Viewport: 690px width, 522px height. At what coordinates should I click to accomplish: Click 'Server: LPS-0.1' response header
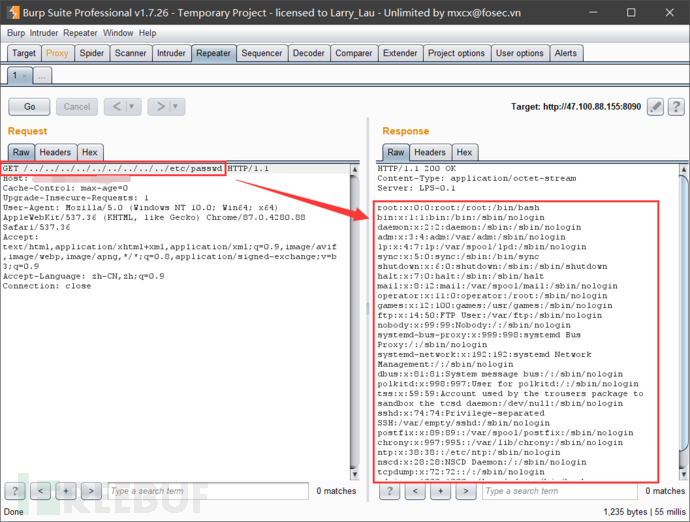(416, 188)
